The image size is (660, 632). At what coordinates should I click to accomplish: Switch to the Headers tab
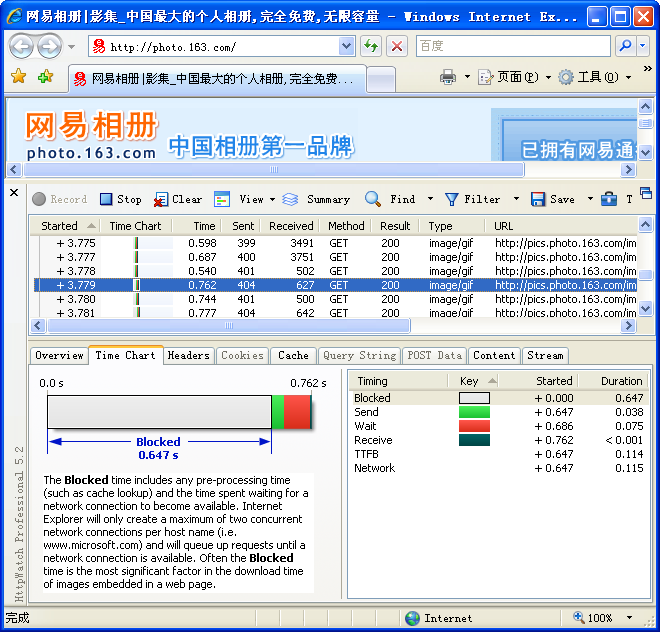pyautogui.click(x=189, y=356)
